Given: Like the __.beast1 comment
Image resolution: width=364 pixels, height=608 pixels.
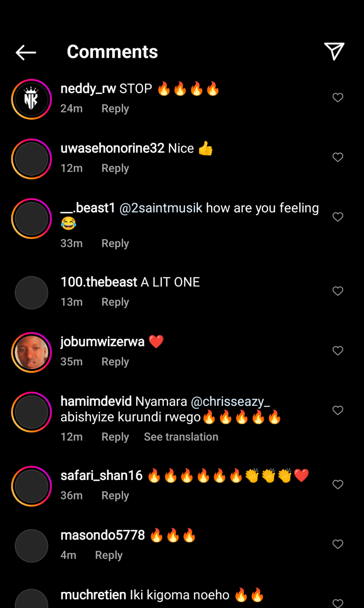Looking at the screenshot, I should pos(338,217).
